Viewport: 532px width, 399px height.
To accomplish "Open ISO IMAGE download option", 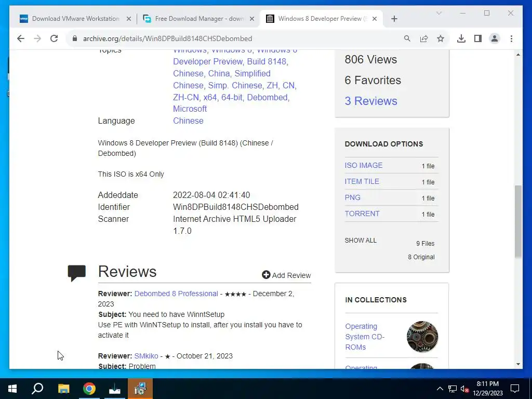I will point(363,165).
